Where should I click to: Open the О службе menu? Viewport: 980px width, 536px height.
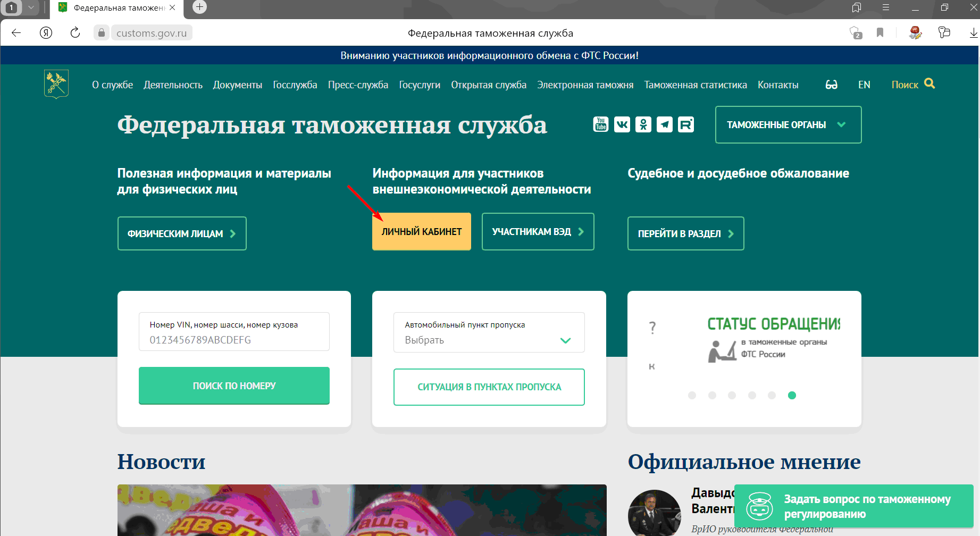[x=113, y=85]
